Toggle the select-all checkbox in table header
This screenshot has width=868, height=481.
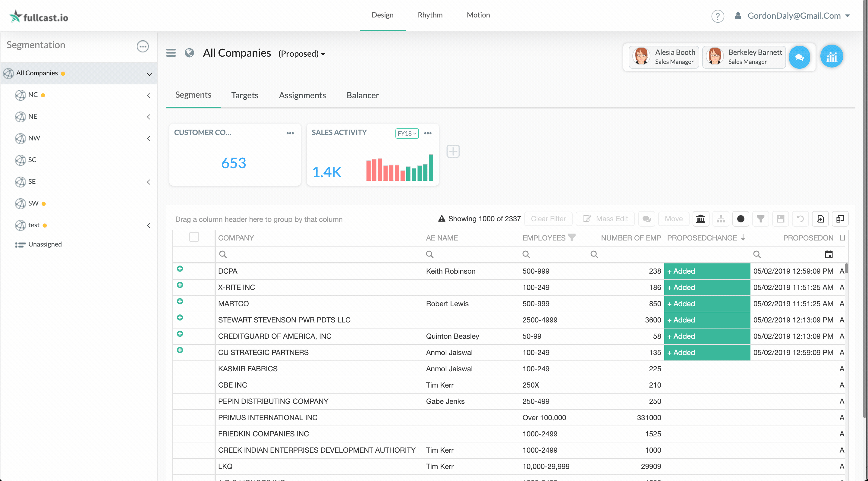194,237
